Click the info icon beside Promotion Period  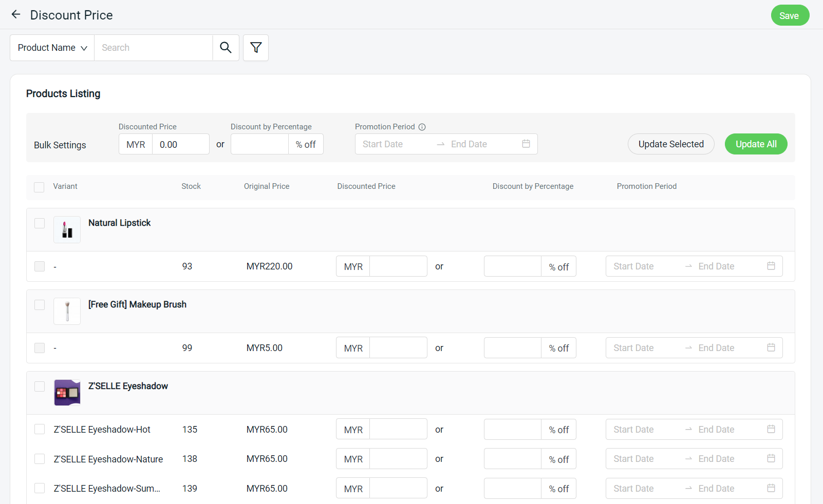422,126
